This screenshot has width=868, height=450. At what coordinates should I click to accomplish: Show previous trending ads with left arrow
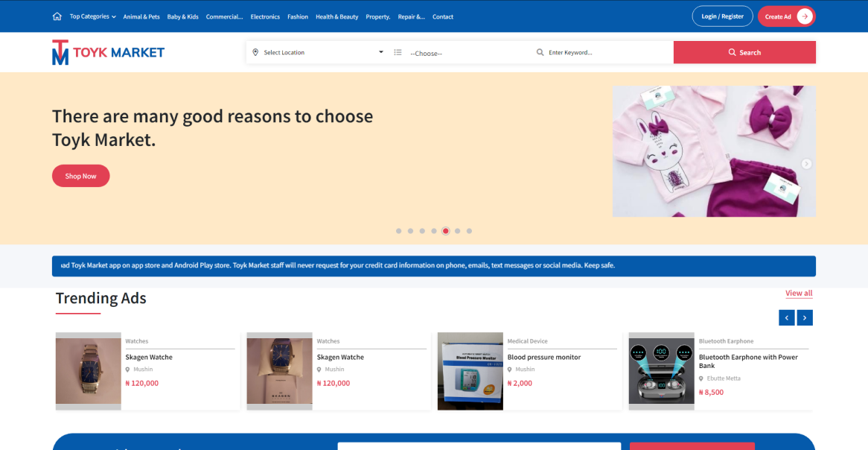786,318
